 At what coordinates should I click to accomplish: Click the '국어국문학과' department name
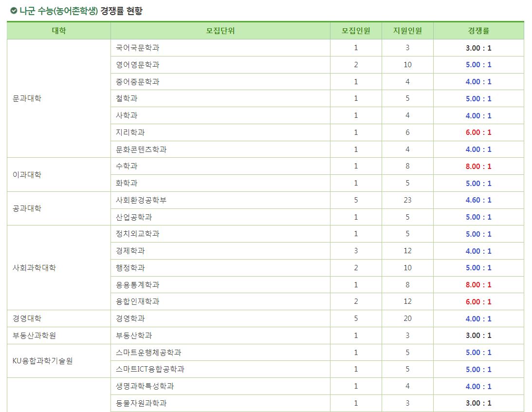click(x=137, y=48)
